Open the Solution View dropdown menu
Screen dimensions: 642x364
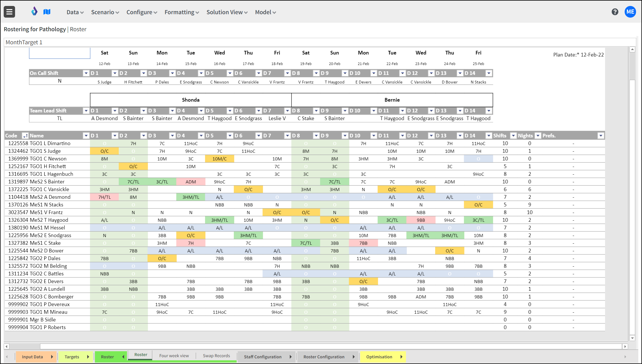tap(227, 12)
